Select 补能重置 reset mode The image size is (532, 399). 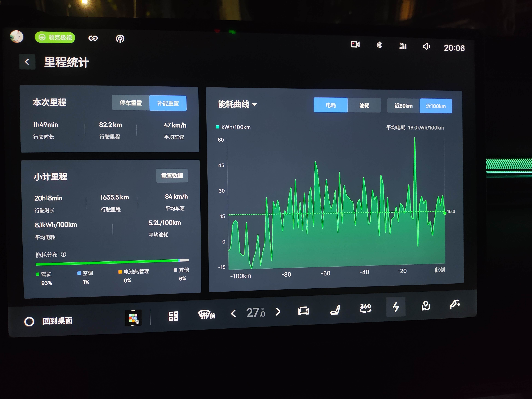[x=168, y=103]
